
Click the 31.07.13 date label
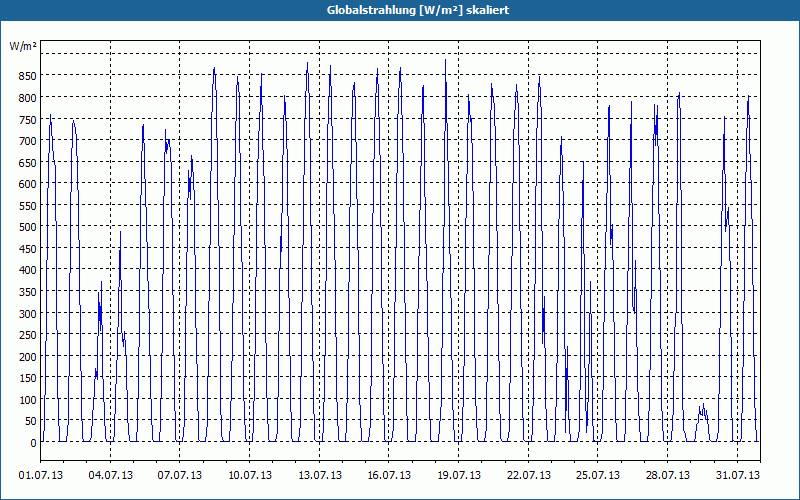point(737,476)
